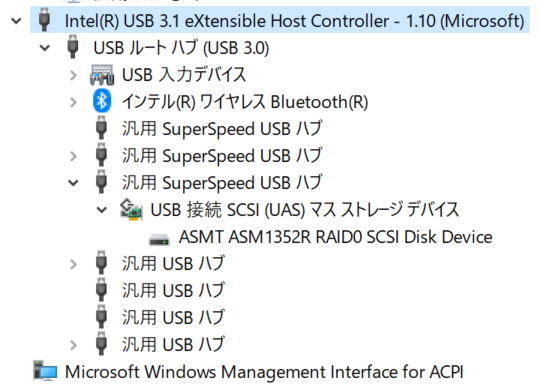Screen dimensions: 541x388
Task: Collapse the USB 接続 SCSI (UAS) storage node
Action: (x=101, y=210)
